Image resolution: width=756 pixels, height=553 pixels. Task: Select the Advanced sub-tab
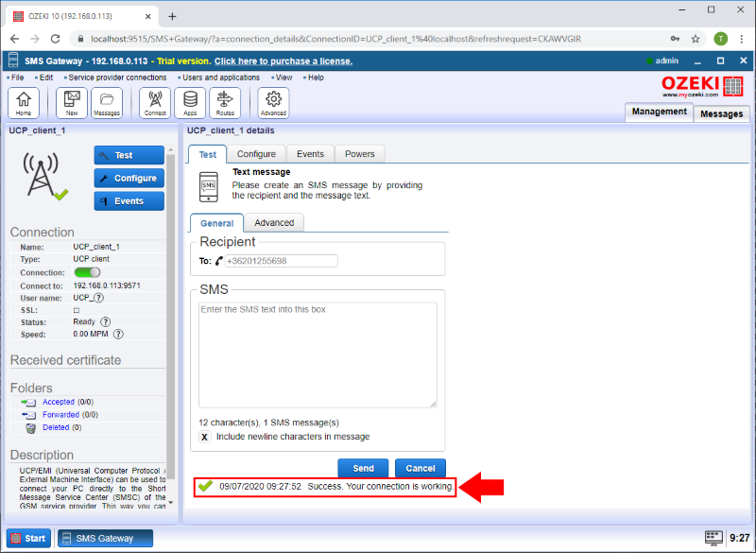point(274,223)
